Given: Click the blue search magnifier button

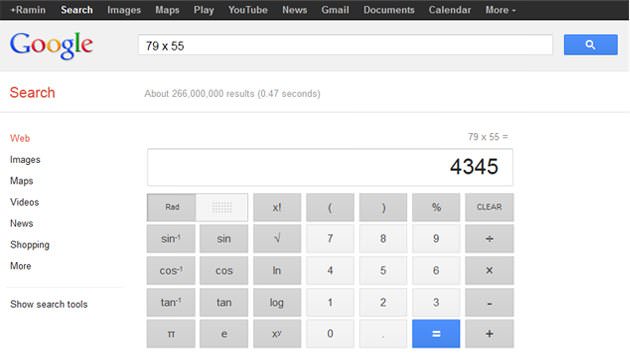Looking at the screenshot, I should coord(591,45).
